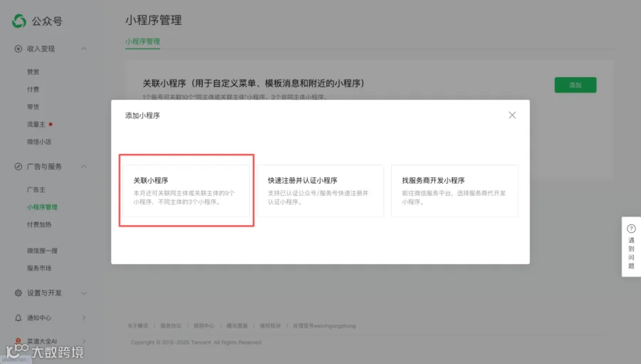The height and width of the screenshot is (364, 641).
Task: Choose the 找服务商开发小程序 card
Action: (454, 191)
